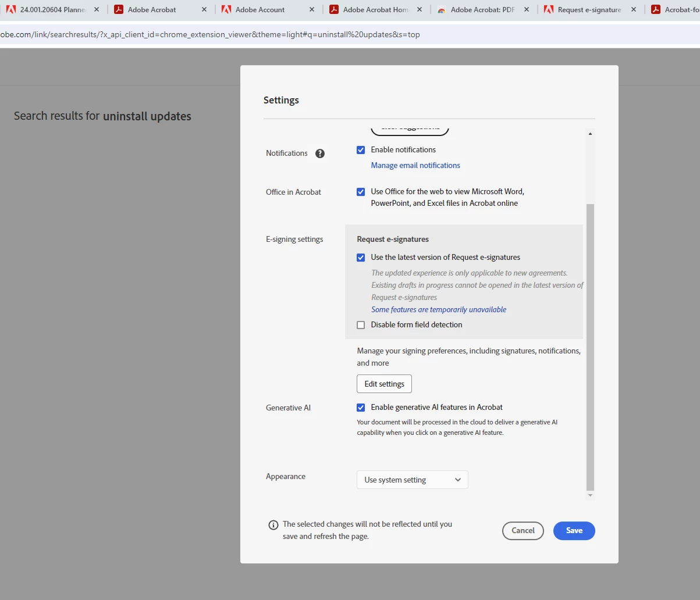
Task: Open the Appearance dropdown
Action: click(x=413, y=480)
